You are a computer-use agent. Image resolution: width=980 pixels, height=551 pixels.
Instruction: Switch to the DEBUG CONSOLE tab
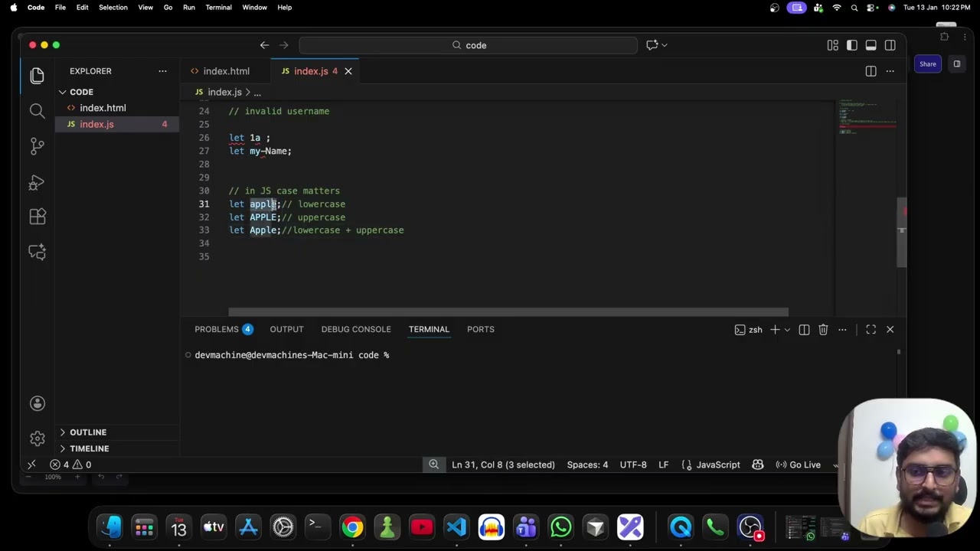point(356,329)
